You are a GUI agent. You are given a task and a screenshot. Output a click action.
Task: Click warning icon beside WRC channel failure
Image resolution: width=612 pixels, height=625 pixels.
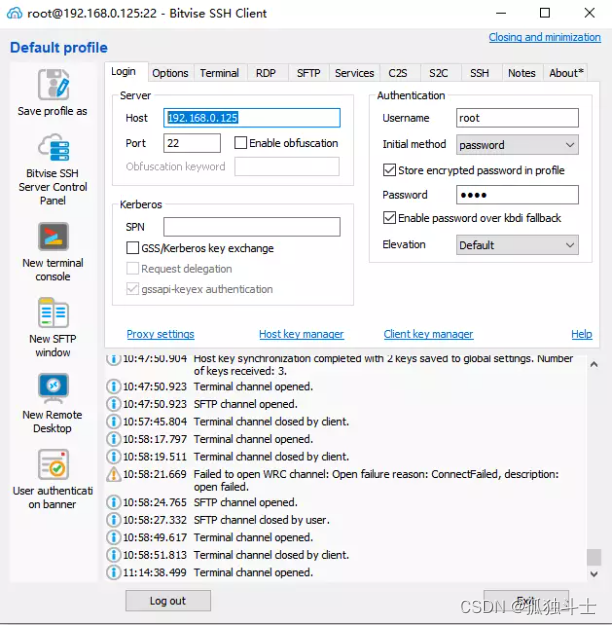[114, 474]
